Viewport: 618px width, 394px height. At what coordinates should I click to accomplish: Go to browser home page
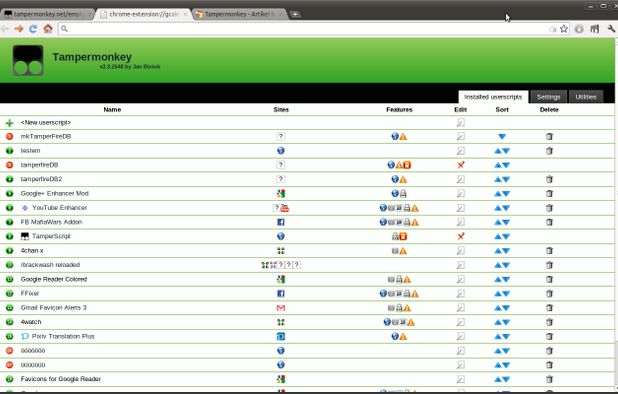(x=48, y=29)
